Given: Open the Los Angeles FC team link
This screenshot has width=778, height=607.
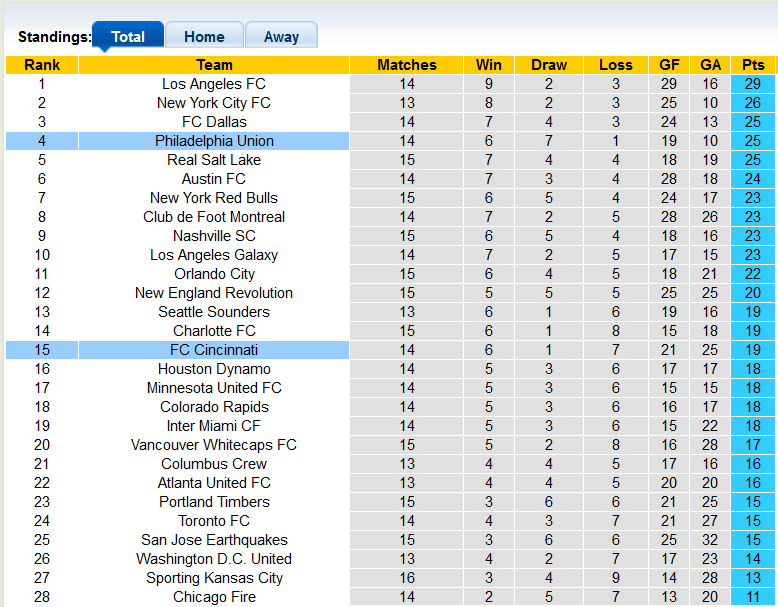Looking at the screenshot, I should point(214,84).
